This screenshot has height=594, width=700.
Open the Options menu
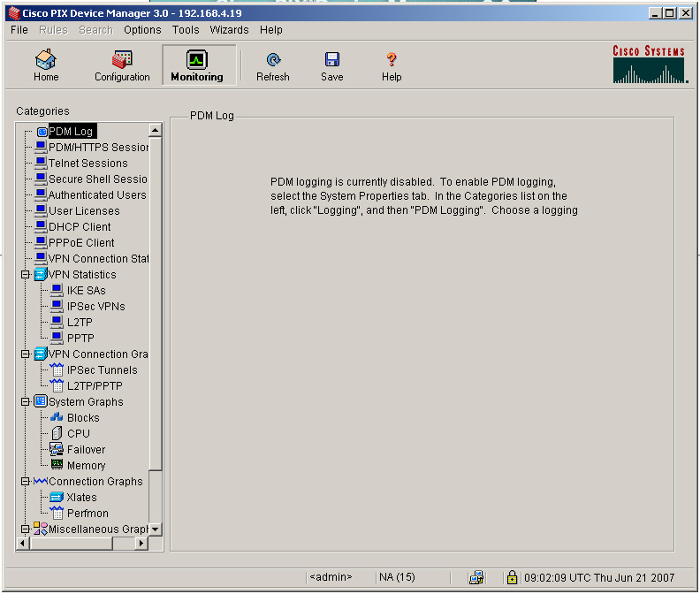[x=142, y=30]
